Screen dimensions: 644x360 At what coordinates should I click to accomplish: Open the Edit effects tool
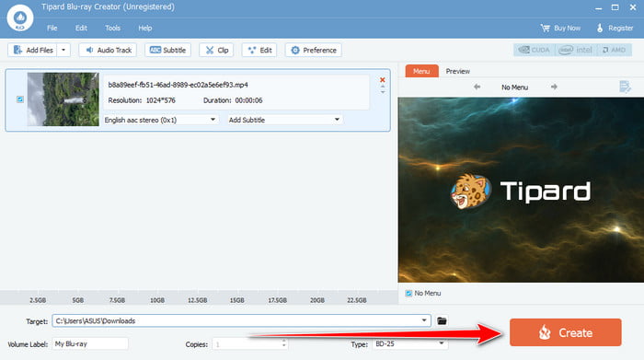point(259,50)
